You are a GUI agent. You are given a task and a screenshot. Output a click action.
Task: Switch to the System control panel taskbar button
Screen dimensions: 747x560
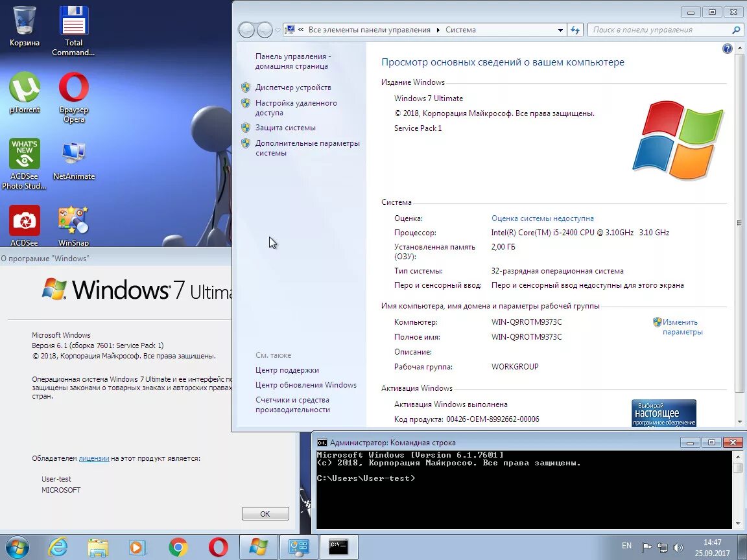[298, 547]
